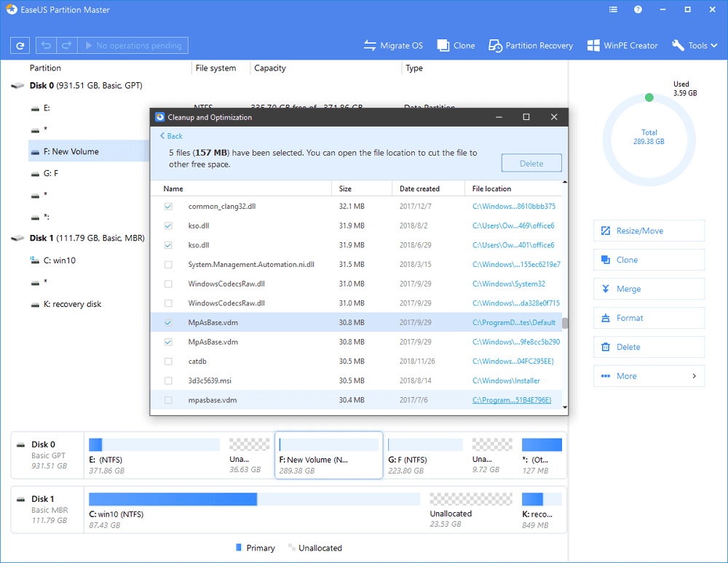
Task: Open the hamburger menu icon in title bar
Action: point(613,9)
